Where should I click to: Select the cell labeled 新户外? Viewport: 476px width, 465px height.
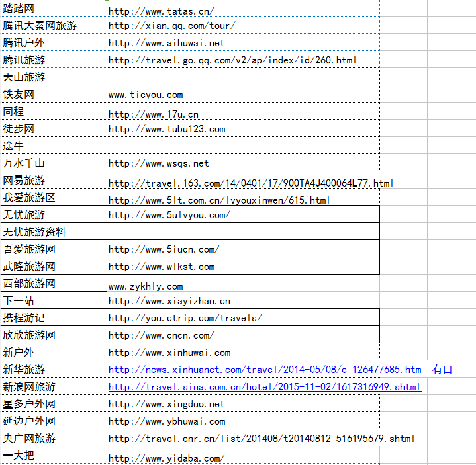tap(54, 351)
